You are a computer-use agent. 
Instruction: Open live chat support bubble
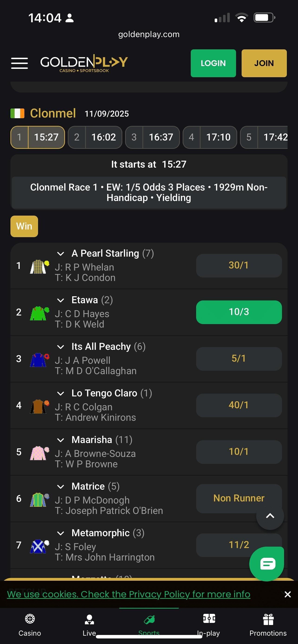click(266, 564)
